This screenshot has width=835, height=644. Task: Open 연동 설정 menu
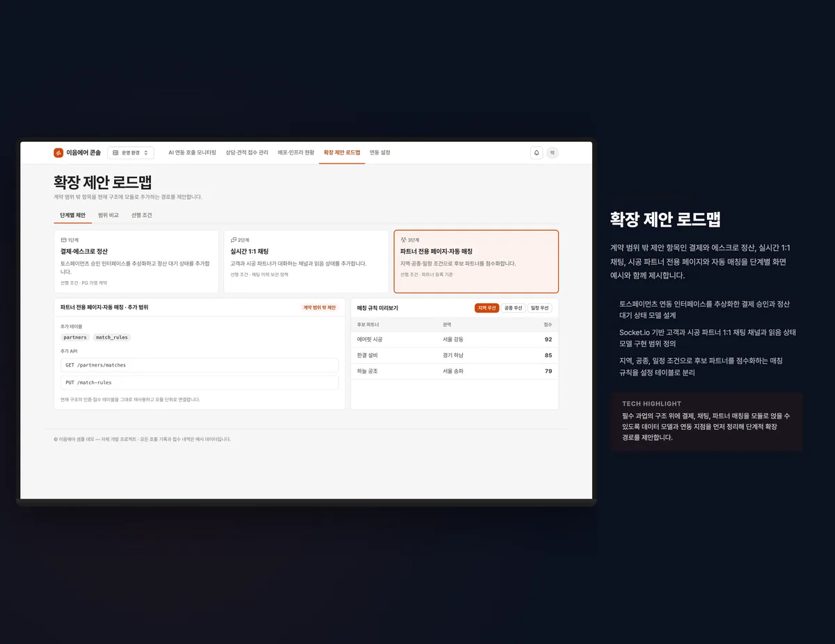(x=380, y=152)
